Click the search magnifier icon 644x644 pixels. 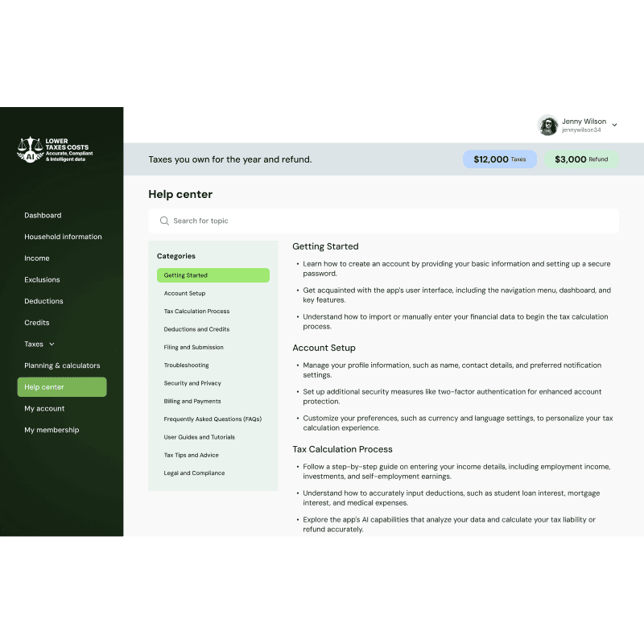(x=164, y=221)
